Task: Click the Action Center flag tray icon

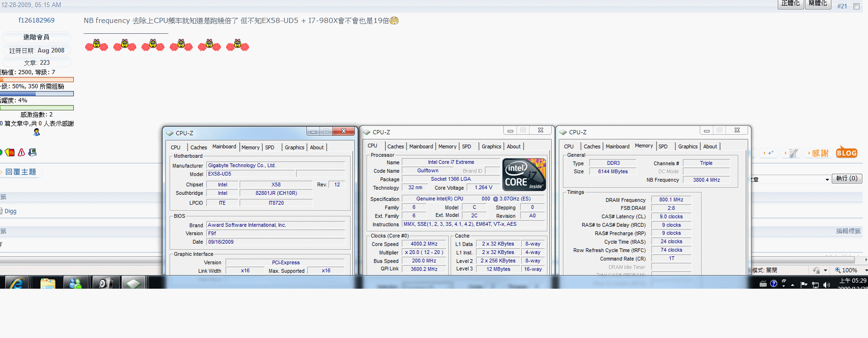Action: [804, 284]
